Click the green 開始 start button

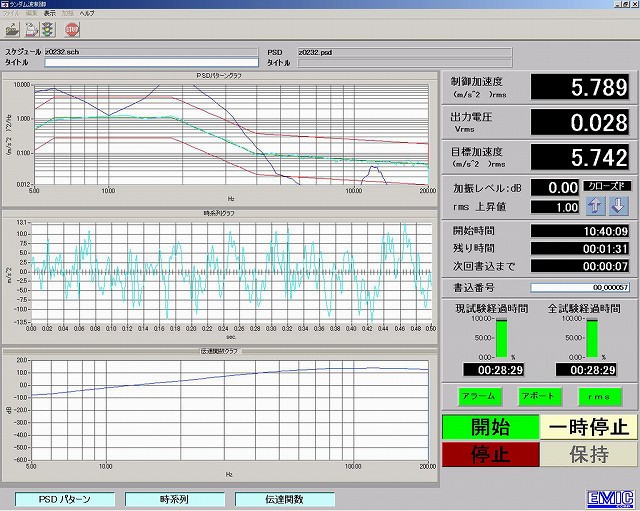tap(490, 427)
